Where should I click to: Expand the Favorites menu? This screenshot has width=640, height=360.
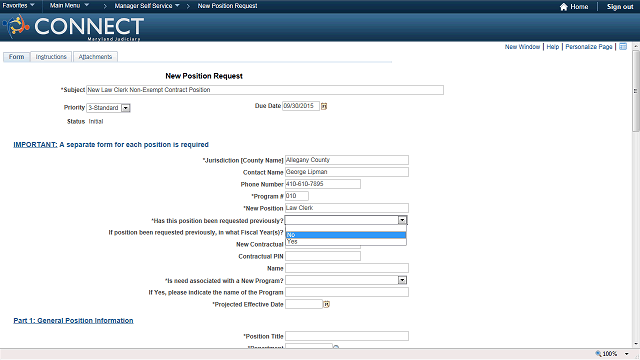click(x=18, y=6)
